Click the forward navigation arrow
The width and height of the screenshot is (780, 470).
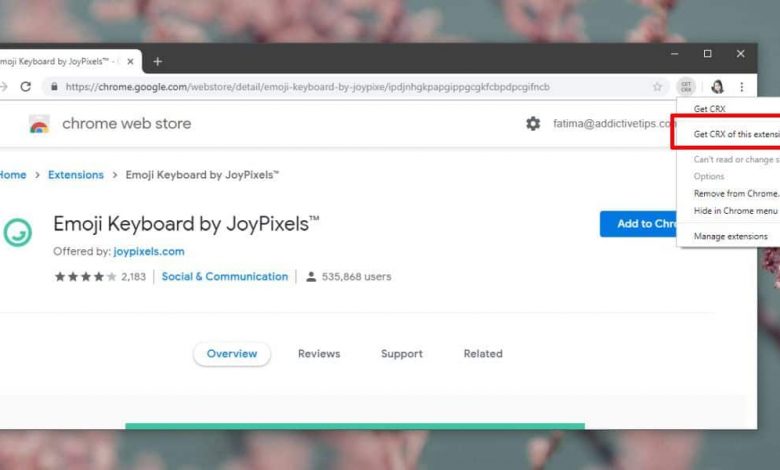click(x=4, y=87)
